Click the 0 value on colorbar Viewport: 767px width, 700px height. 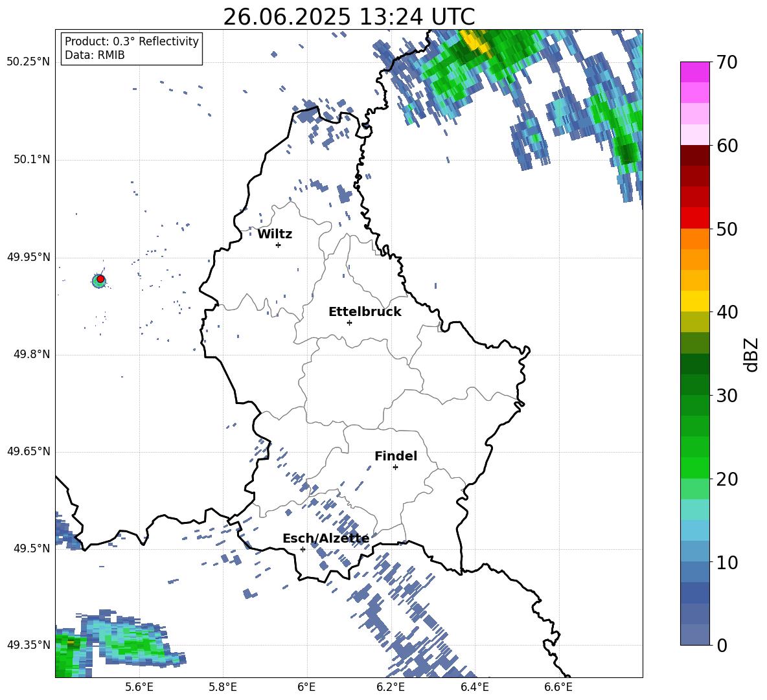722,645
